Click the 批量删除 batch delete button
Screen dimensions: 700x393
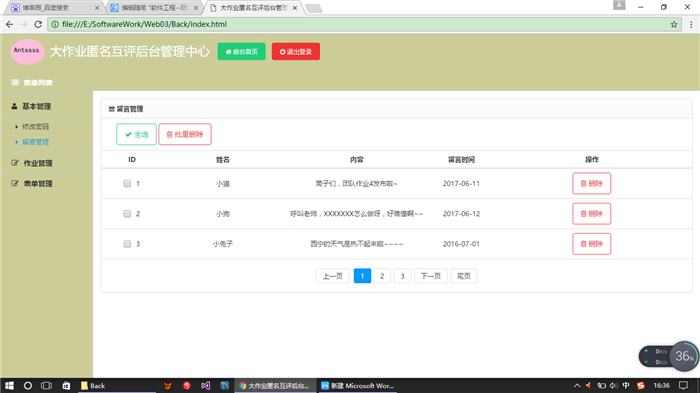click(x=185, y=134)
